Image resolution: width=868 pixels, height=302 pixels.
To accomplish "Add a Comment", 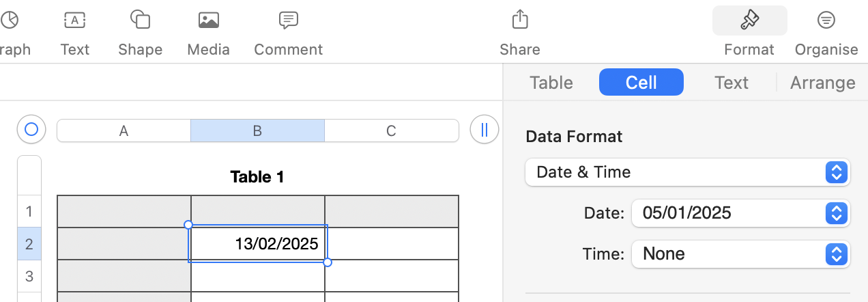I will pyautogui.click(x=288, y=31).
